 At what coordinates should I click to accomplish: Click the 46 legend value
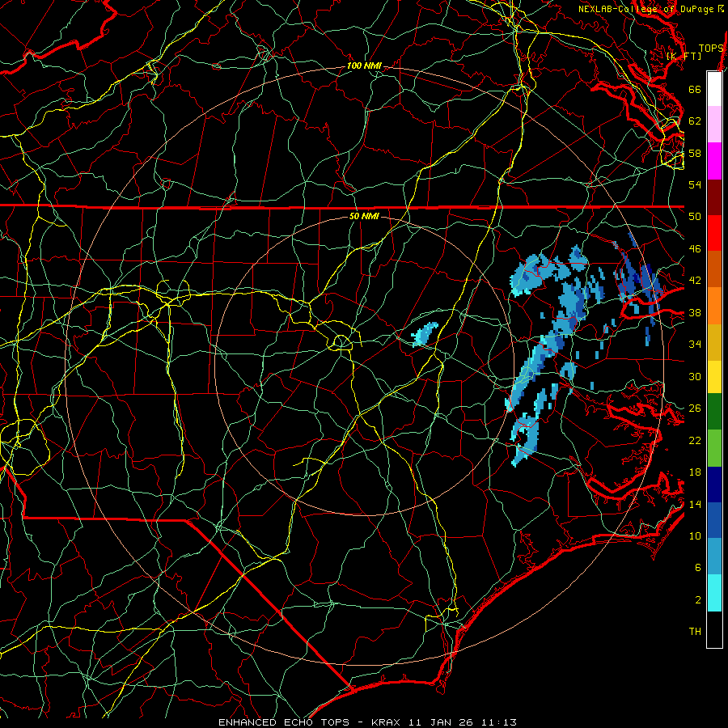(x=695, y=249)
